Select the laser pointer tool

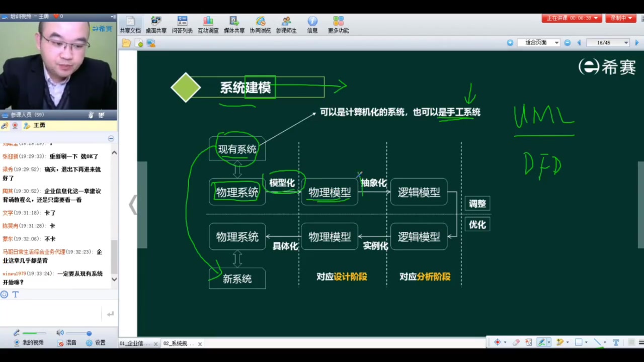coord(498,342)
